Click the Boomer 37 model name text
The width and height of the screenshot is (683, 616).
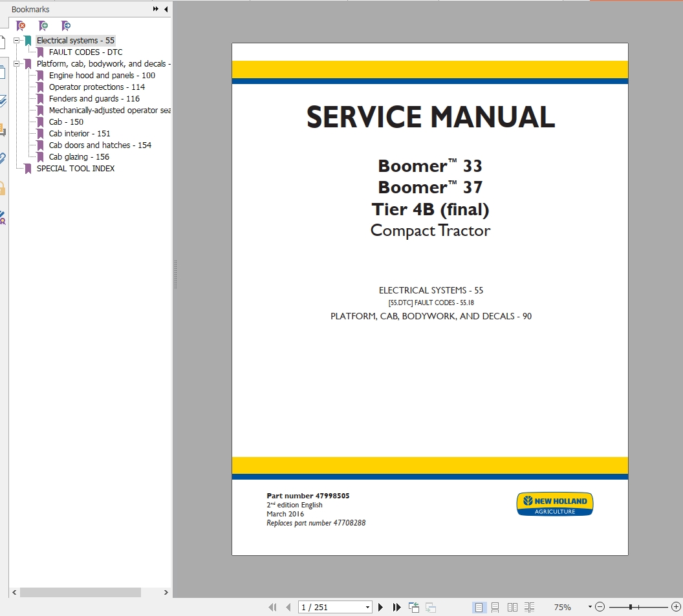[430, 187]
